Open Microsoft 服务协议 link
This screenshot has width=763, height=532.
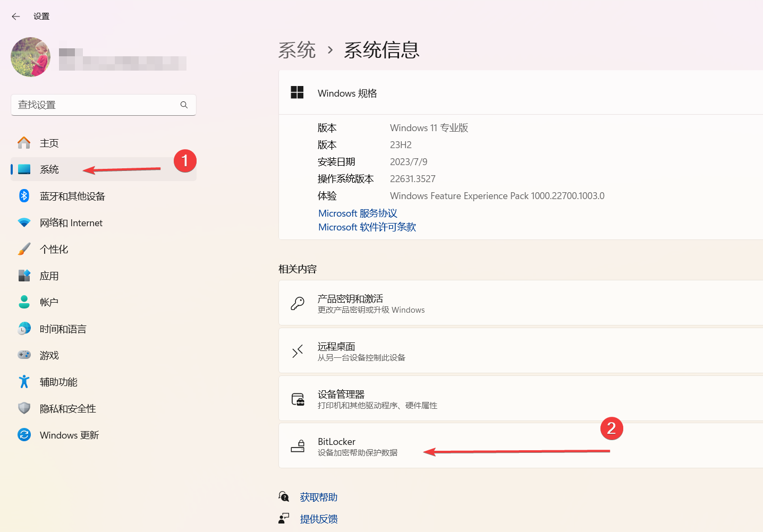[x=358, y=213]
